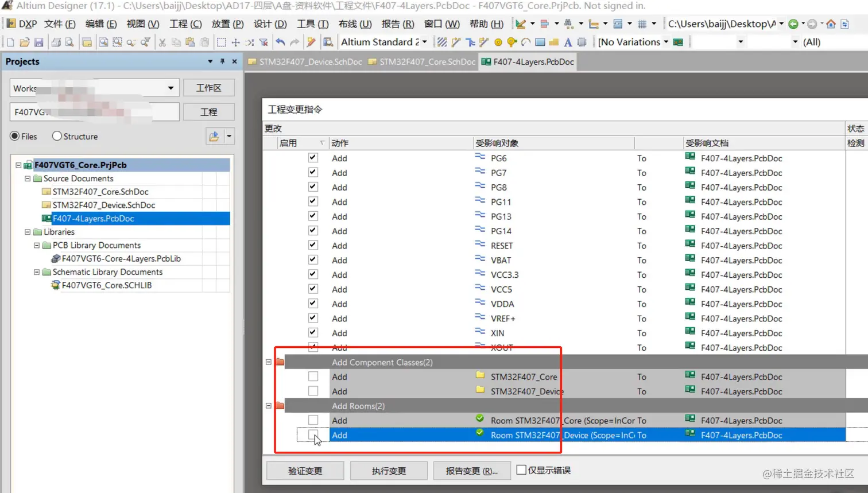This screenshot has height=493, width=868.
Task: Open the 工具 (T) menu
Action: pyautogui.click(x=313, y=24)
